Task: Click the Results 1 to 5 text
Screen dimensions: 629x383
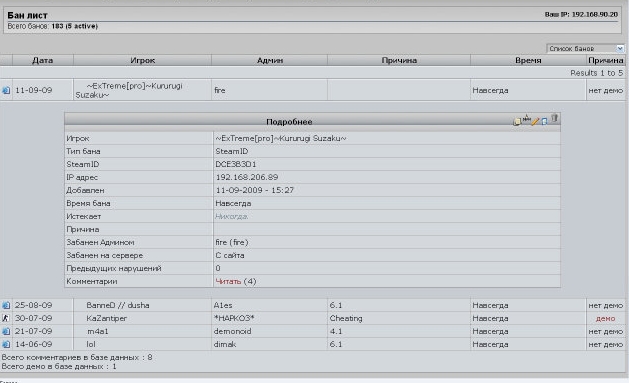Action: click(597, 73)
